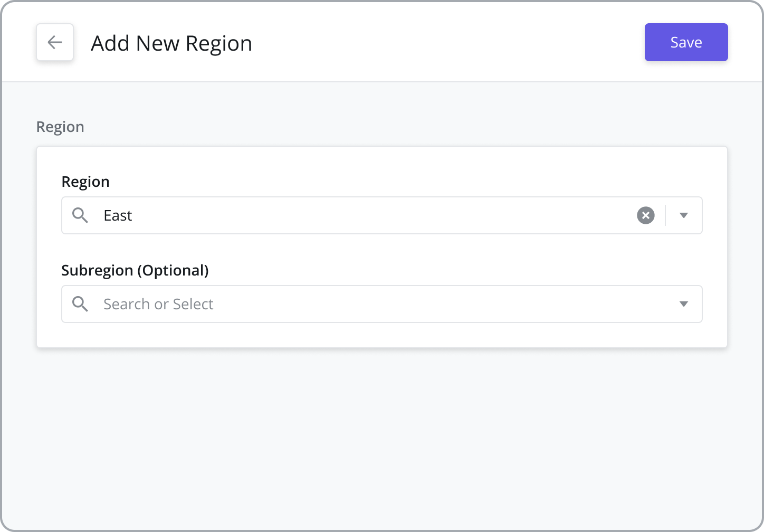Image resolution: width=764 pixels, height=532 pixels.
Task: Click the magnifier icon in Region field
Action: pyautogui.click(x=80, y=215)
